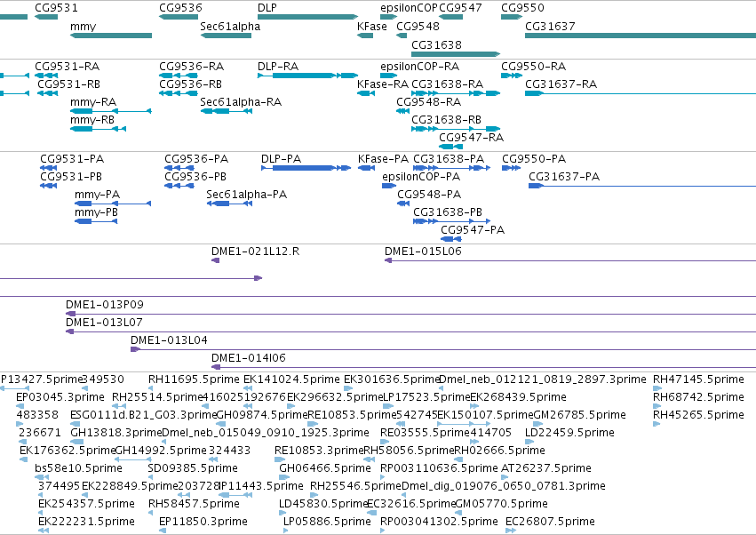Image resolution: width=756 pixels, height=535 pixels.
Task: Click EST EP03045.3prime
Action: (60, 397)
